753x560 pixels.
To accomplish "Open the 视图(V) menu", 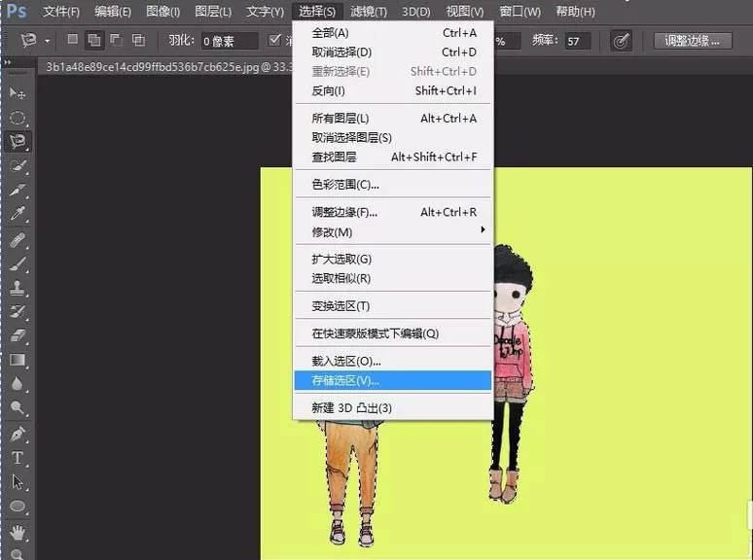I will click(x=464, y=11).
